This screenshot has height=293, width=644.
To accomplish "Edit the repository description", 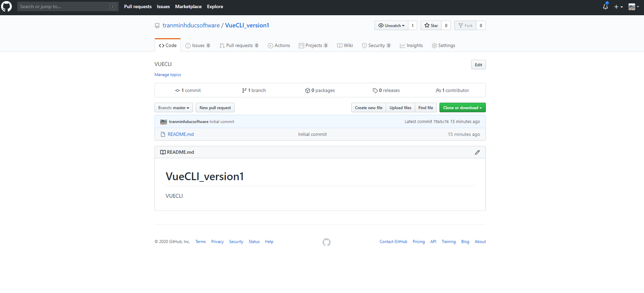I will [479, 65].
